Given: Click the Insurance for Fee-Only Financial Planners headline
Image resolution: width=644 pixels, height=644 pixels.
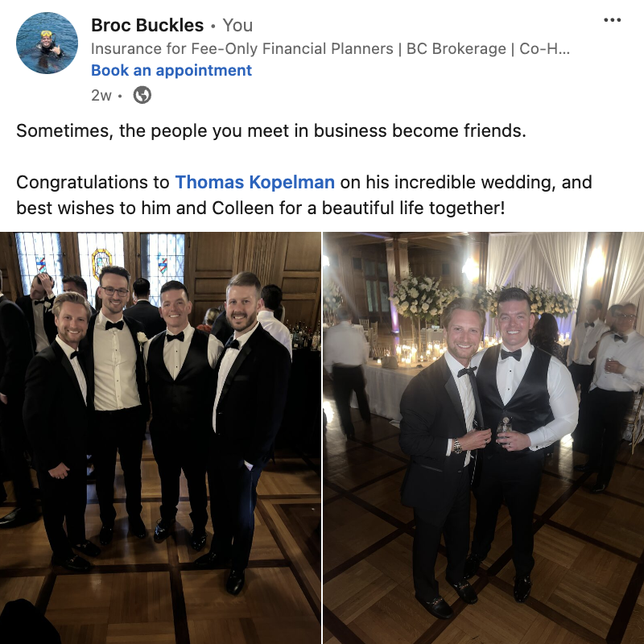Looking at the screenshot, I should click(242, 48).
